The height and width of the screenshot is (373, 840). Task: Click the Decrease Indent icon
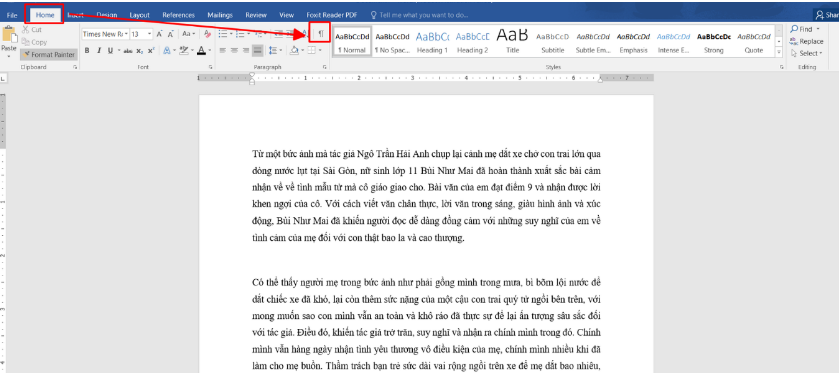[279, 34]
